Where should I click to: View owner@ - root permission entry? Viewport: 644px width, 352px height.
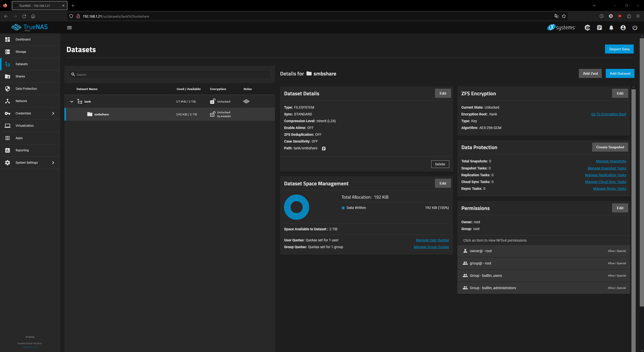(481, 251)
